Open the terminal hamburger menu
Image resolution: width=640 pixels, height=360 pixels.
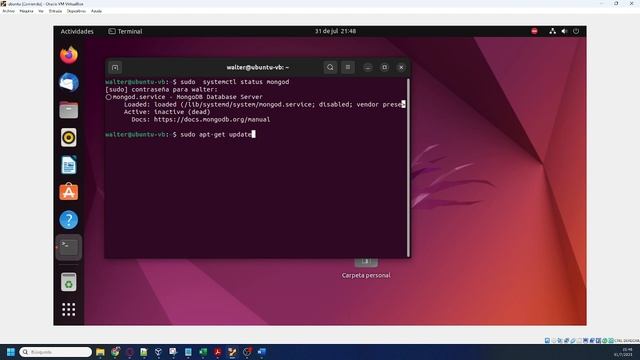348,67
